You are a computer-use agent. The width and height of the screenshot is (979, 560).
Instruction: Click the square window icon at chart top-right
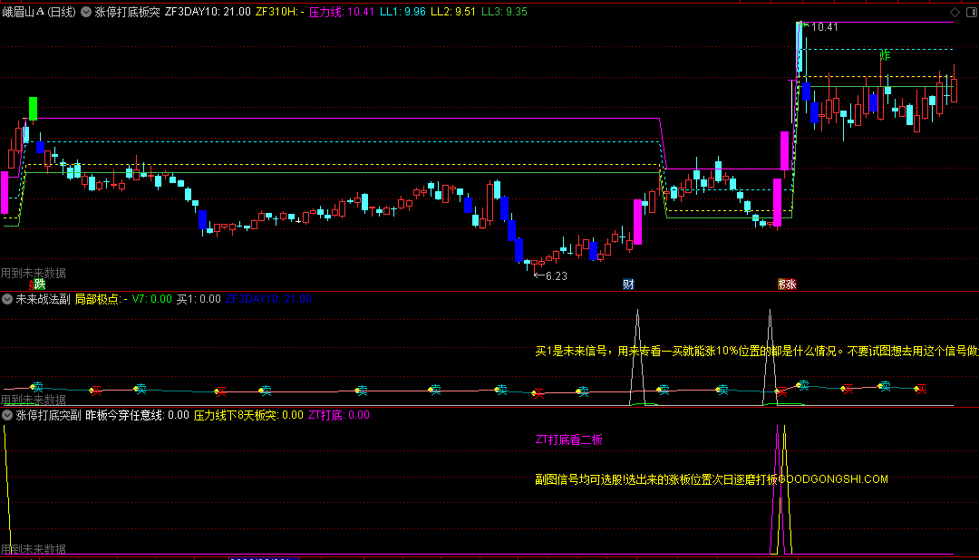(972, 12)
